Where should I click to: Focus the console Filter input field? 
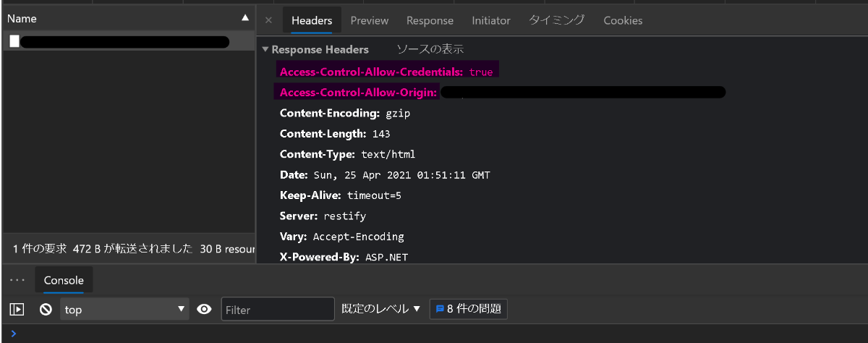pos(278,310)
